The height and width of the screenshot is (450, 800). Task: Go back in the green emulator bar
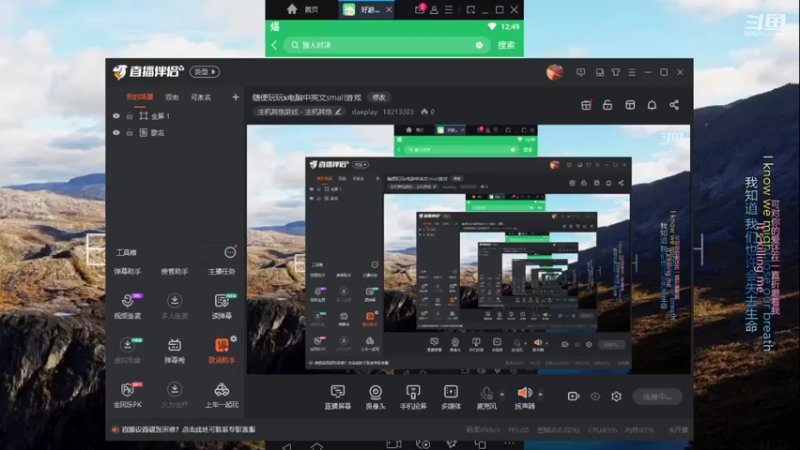[274, 45]
